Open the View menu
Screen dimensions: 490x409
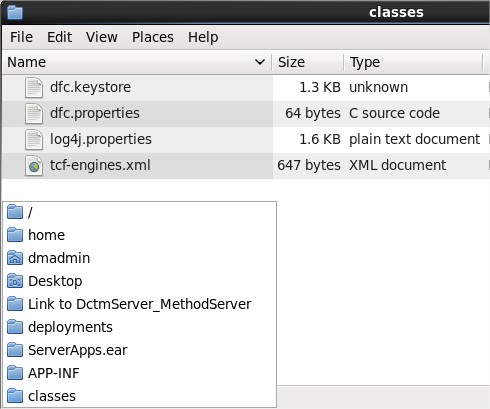click(102, 37)
